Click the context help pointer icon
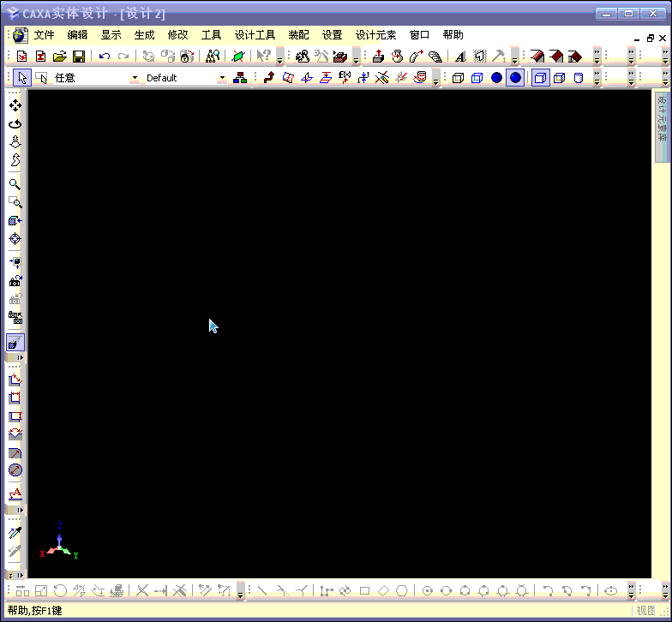 click(x=263, y=57)
